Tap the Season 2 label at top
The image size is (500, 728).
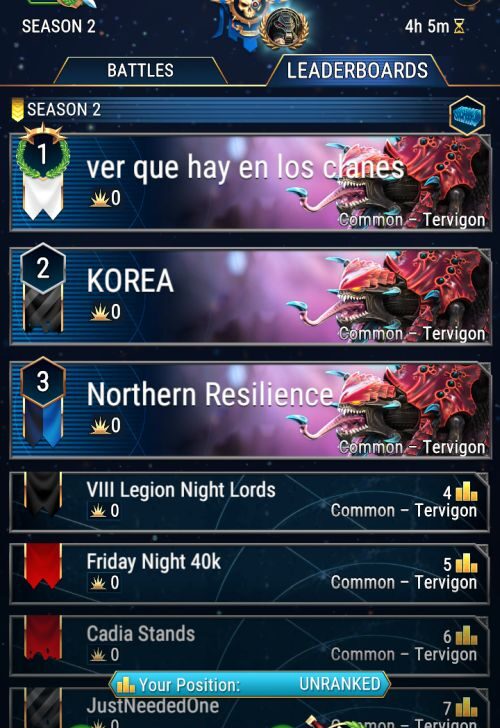coord(58,26)
